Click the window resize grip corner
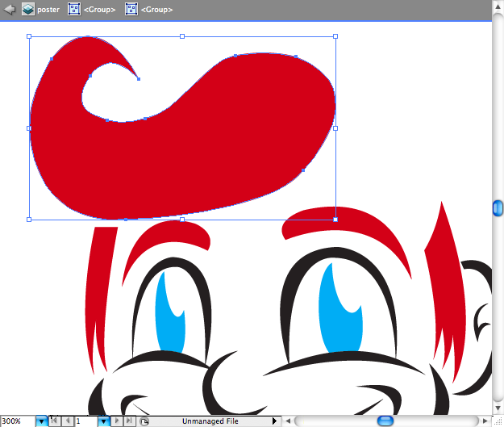 coord(498,421)
